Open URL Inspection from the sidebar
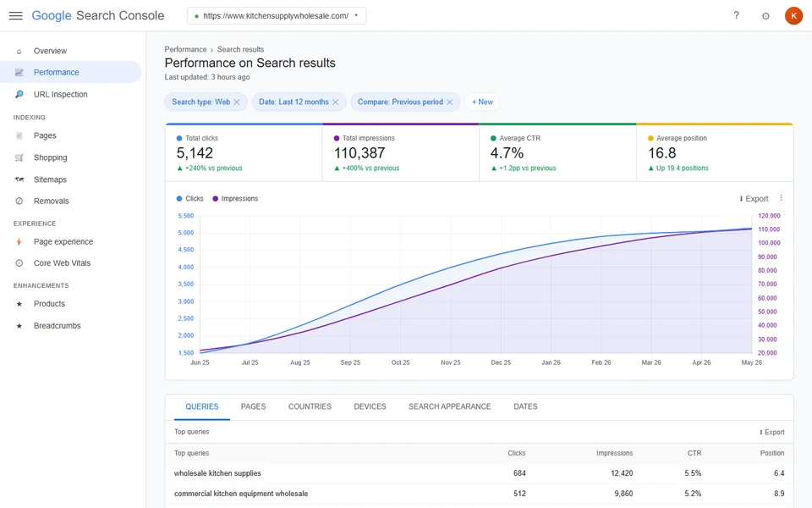The width and height of the screenshot is (812, 508). coord(70,94)
